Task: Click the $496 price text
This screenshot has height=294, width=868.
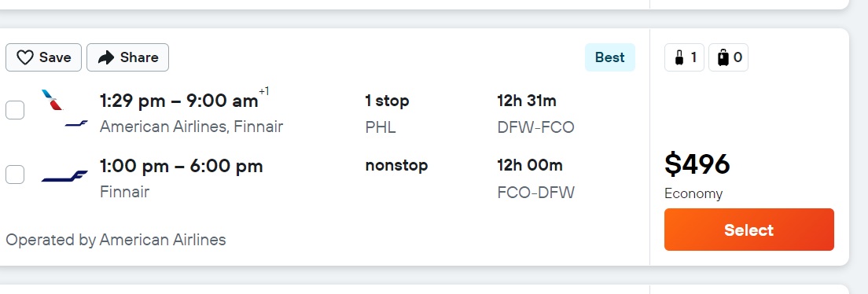Action: tap(697, 164)
